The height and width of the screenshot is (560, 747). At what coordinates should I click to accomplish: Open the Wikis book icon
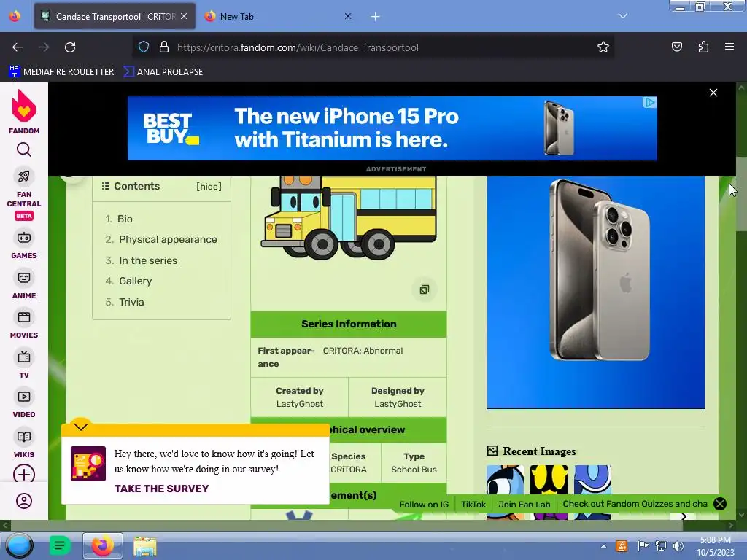(x=24, y=437)
